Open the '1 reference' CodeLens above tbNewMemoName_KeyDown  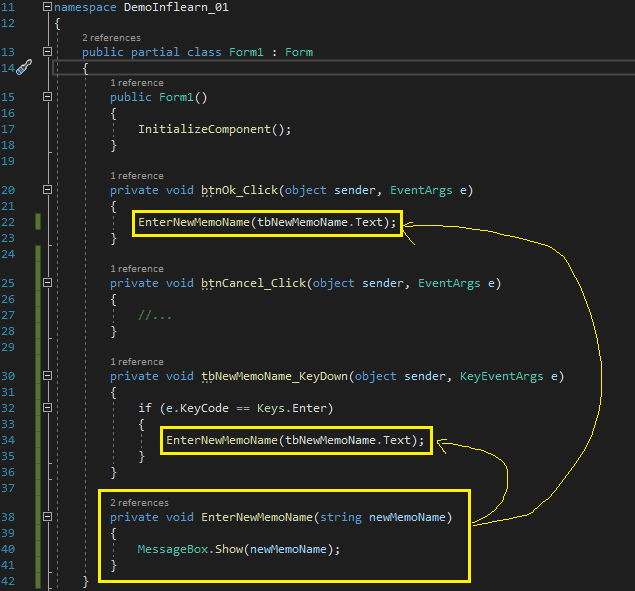click(137, 362)
